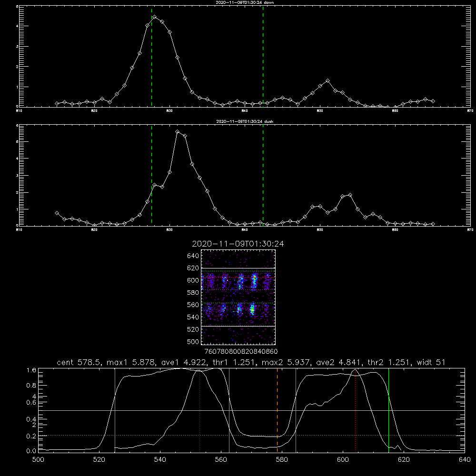Click the 0.8 label on bottom plot y-axis
The width and height of the screenshot is (476, 476).
click(31, 386)
